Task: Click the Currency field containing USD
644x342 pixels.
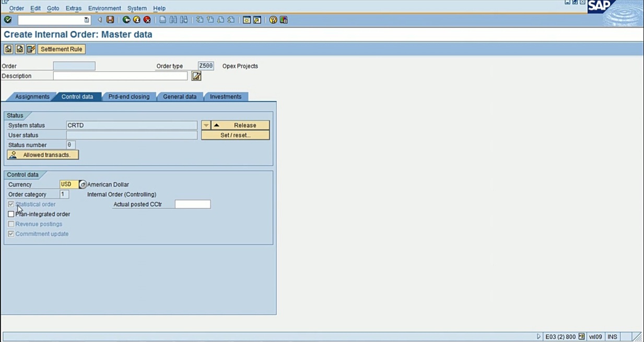Action: point(69,184)
